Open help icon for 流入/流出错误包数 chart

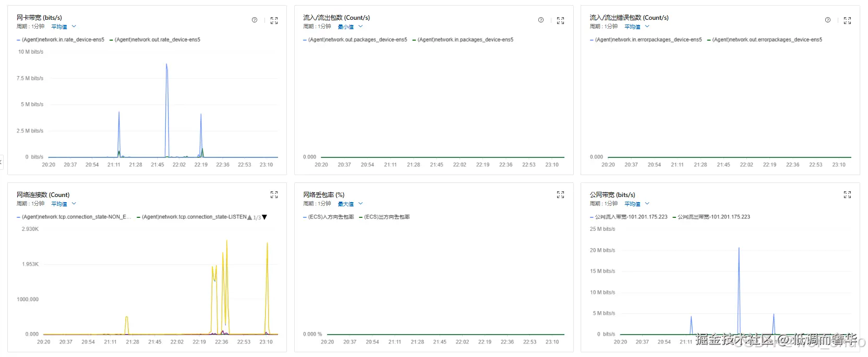point(828,20)
